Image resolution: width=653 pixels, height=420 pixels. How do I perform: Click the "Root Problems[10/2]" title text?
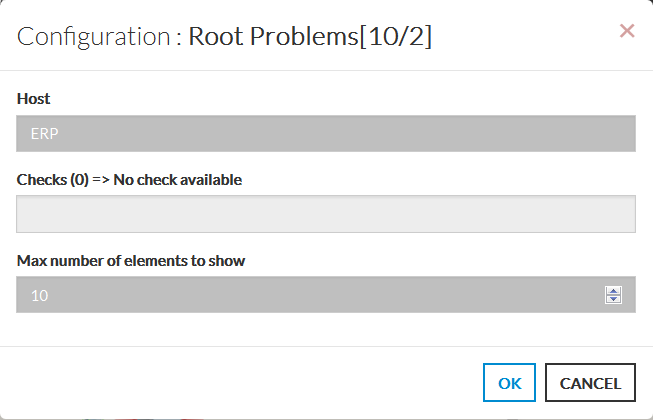pyautogui.click(x=310, y=37)
